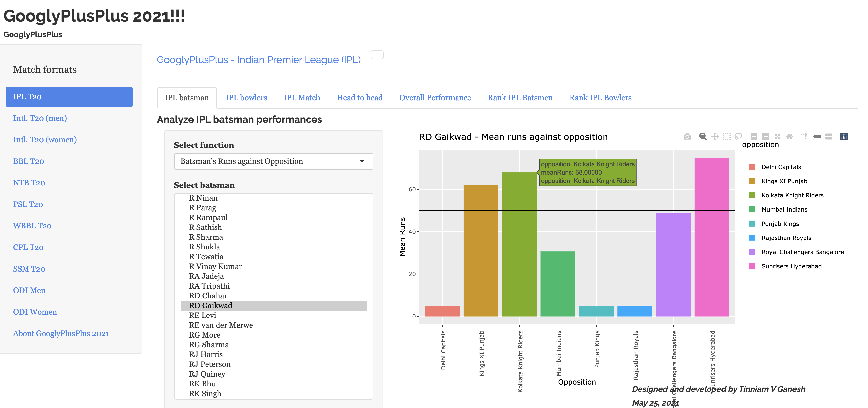This screenshot has height=408, width=868.
Task: Choose the Box Select tool
Action: (727, 136)
